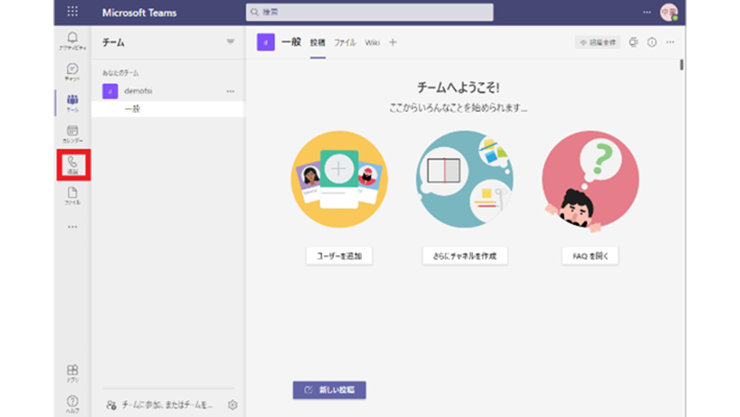The width and height of the screenshot is (740, 417).
Task: Open the Calendar (カレンダー) icon
Action: 72,134
